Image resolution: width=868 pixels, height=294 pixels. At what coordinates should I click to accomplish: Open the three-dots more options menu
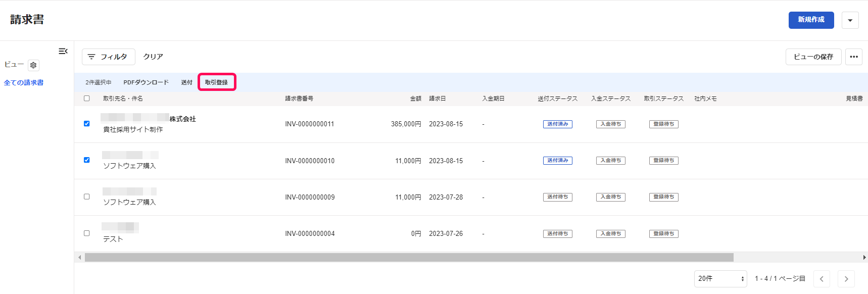(x=854, y=57)
